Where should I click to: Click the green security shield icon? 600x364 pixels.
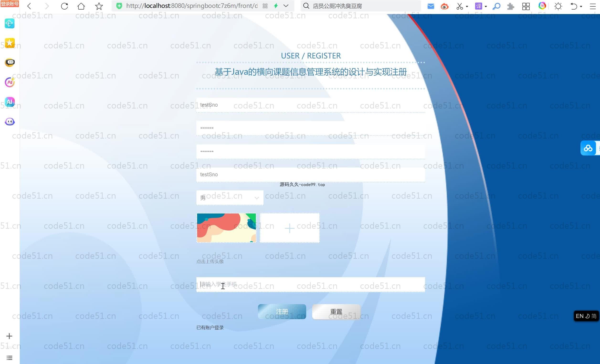119,6
